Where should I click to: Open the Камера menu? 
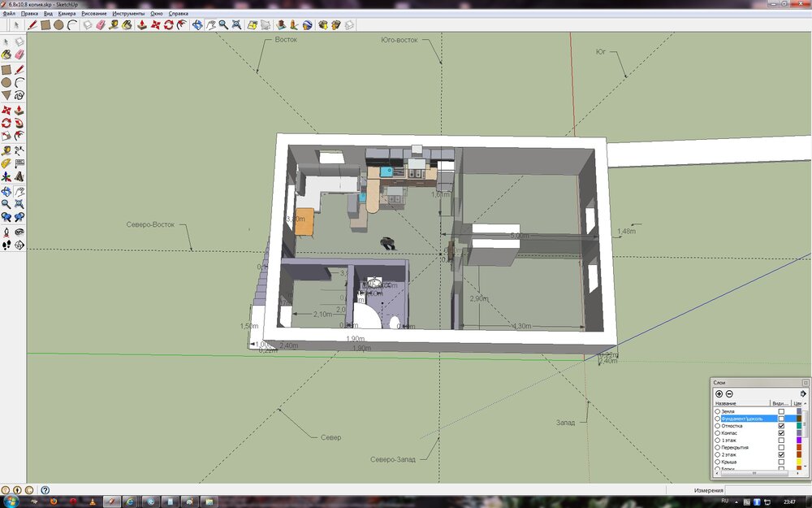coord(67,14)
